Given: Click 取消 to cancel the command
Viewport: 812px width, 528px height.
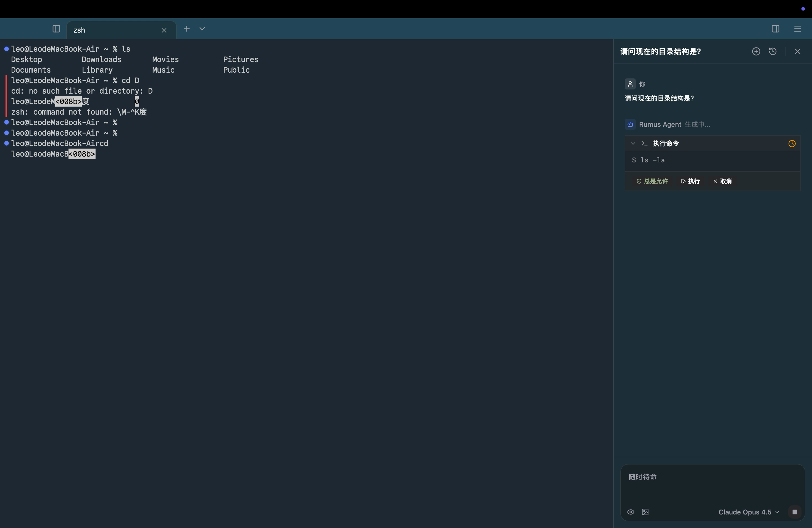Looking at the screenshot, I should [x=722, y=181].
